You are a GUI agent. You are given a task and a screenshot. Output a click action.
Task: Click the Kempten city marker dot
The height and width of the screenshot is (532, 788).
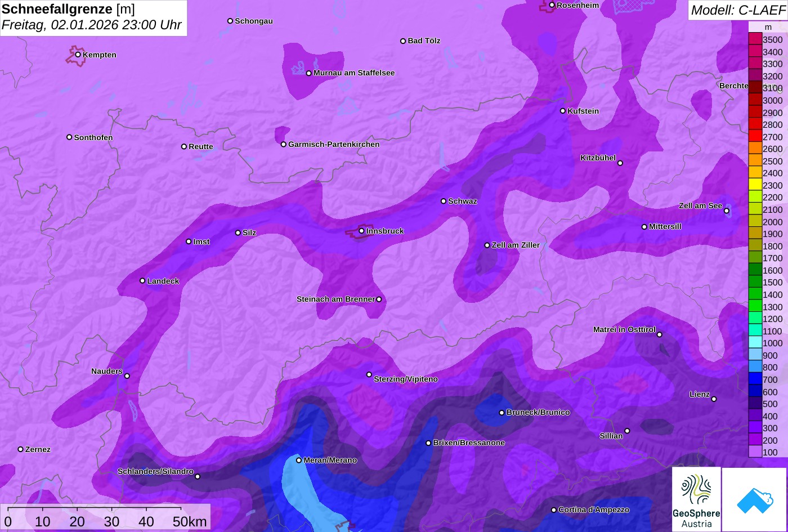tap(78, 55)
